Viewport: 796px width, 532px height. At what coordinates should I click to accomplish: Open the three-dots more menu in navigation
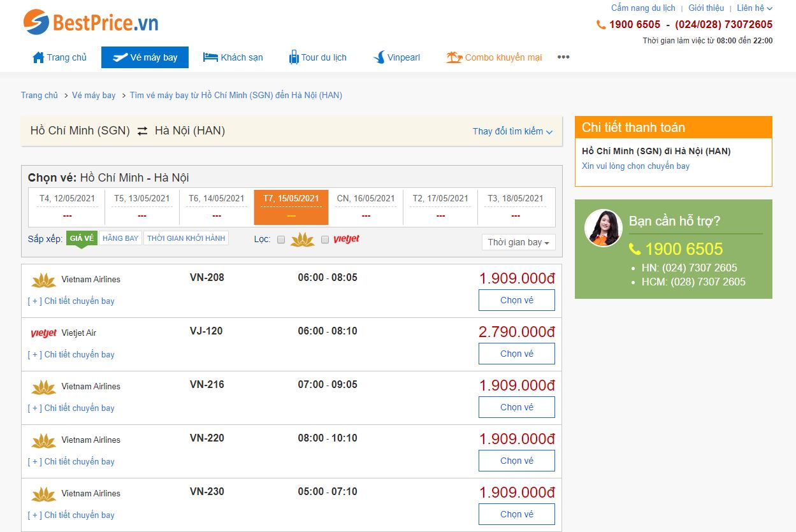tap(563, 57)
